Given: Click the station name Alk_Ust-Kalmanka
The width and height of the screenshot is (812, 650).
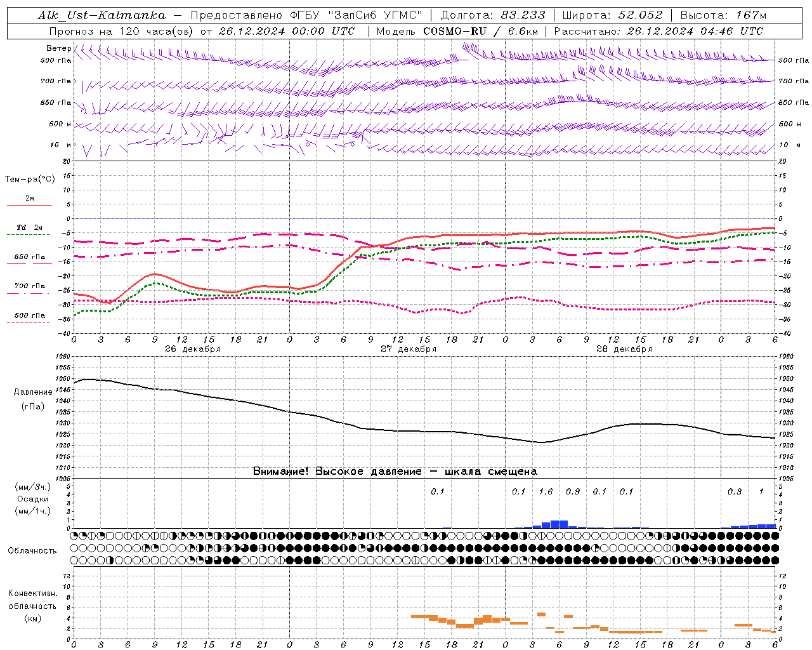Looking at the screenshot, I should (101, 15).
